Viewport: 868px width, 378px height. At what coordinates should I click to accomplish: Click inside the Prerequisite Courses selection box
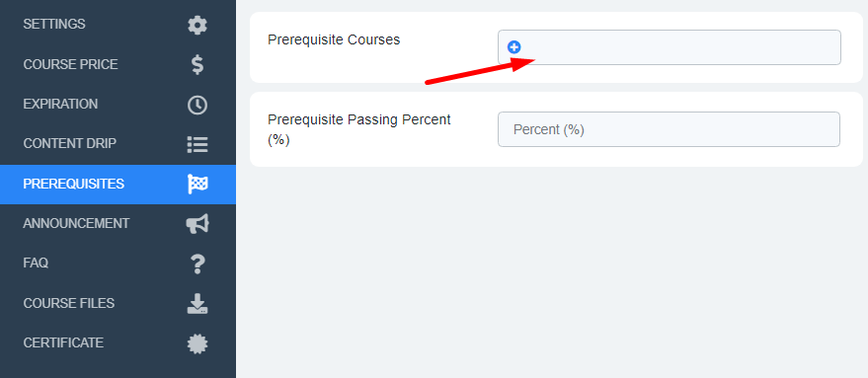[x=670, y=47]
